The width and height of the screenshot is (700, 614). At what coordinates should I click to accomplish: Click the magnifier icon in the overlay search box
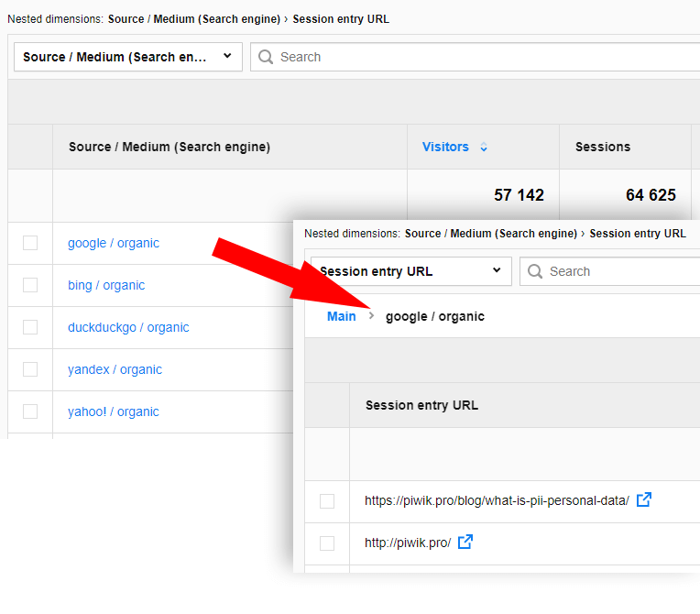pos(535,271)
